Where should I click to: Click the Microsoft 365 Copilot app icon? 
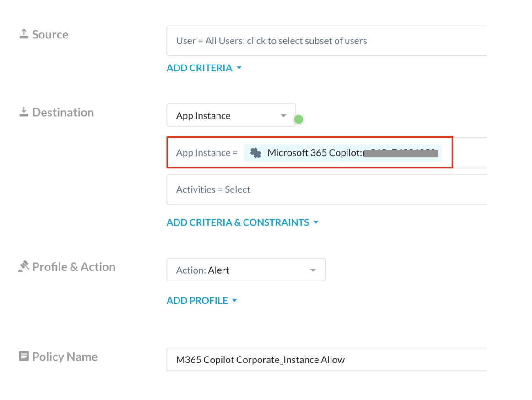[255, 153]
